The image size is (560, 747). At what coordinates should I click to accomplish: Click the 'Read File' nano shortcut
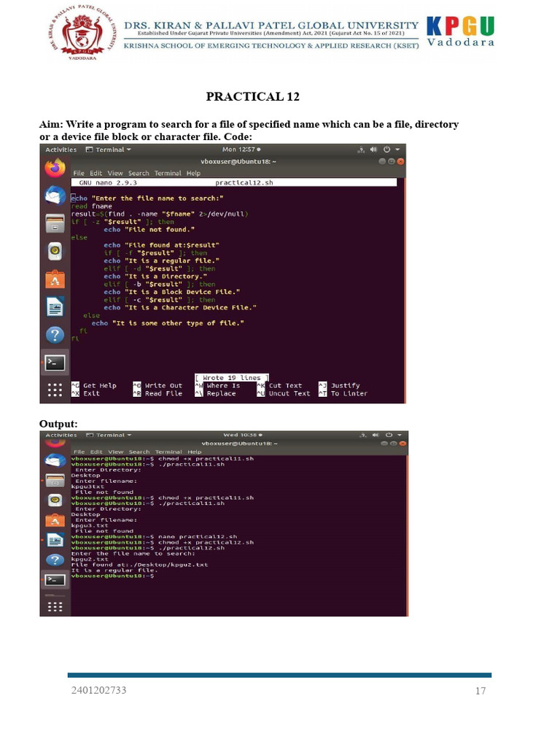click(x=158, y=393)
